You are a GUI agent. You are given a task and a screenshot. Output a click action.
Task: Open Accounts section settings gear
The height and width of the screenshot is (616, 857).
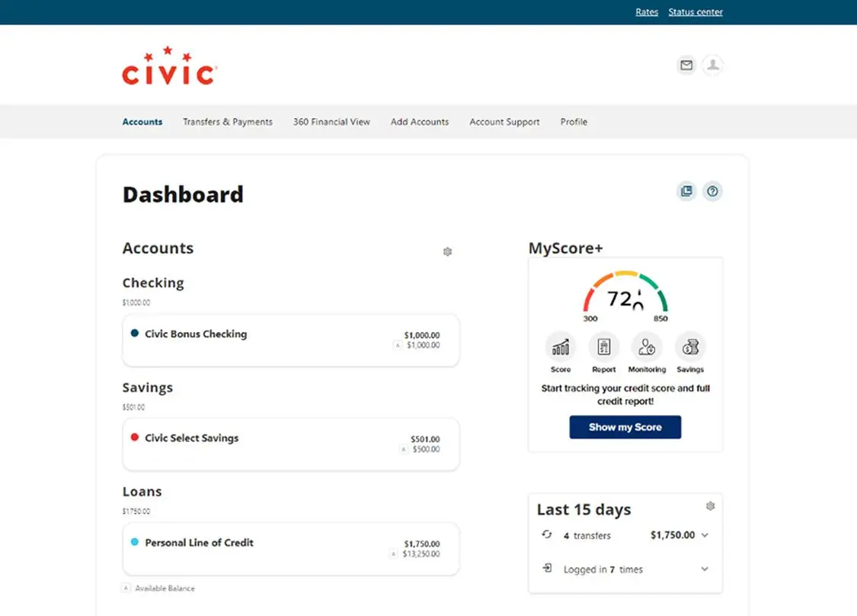448,251
